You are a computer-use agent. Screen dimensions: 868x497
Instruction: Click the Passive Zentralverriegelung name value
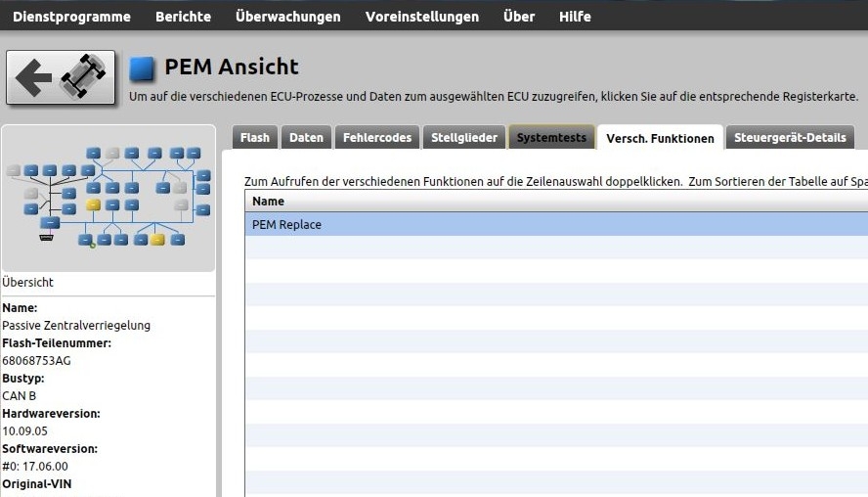tap(76, 325)
